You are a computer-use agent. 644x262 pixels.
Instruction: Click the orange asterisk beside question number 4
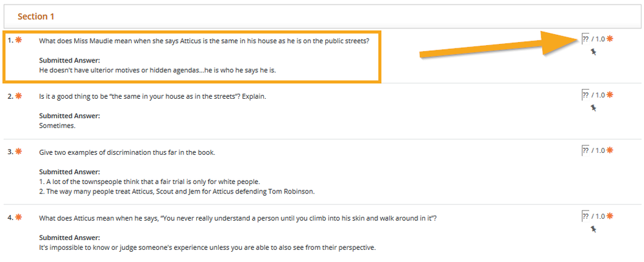[x=19, y=217]
